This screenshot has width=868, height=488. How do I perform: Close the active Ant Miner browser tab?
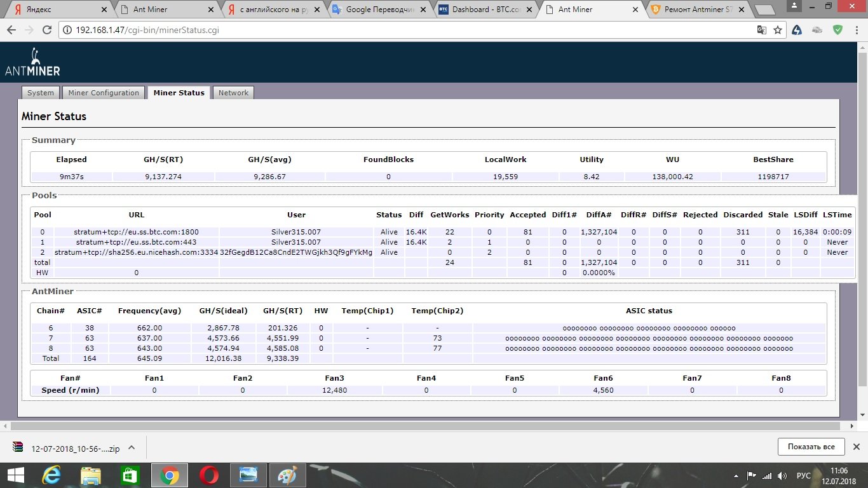pyautogui.click(x=634, y=10)
